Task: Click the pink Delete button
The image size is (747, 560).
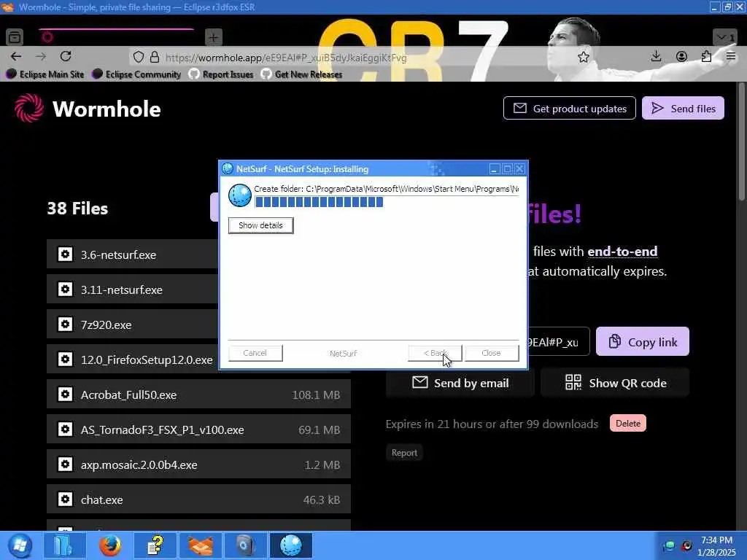Action: pos(628,424)
